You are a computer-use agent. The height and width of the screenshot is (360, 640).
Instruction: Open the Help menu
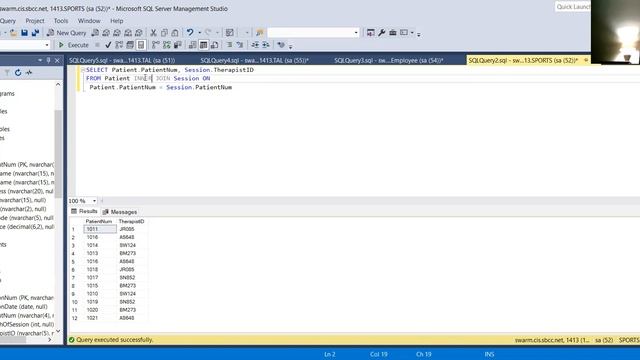pos(116,20)
